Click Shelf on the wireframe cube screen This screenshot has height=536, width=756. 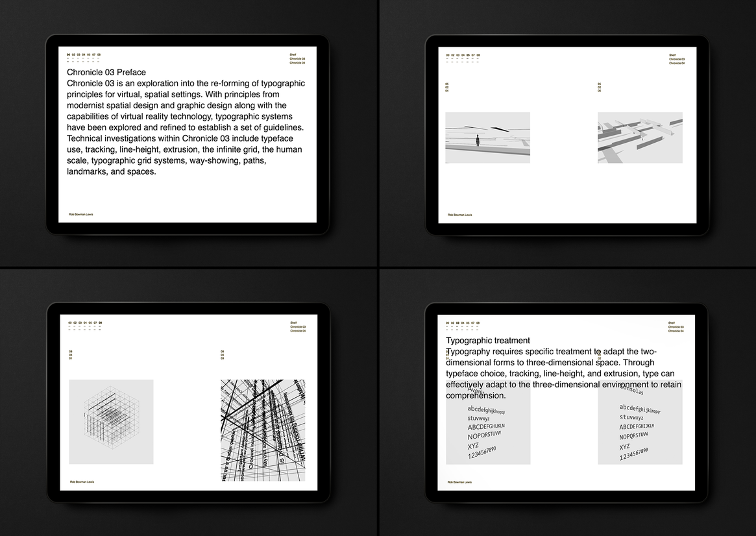coord(293,323)
